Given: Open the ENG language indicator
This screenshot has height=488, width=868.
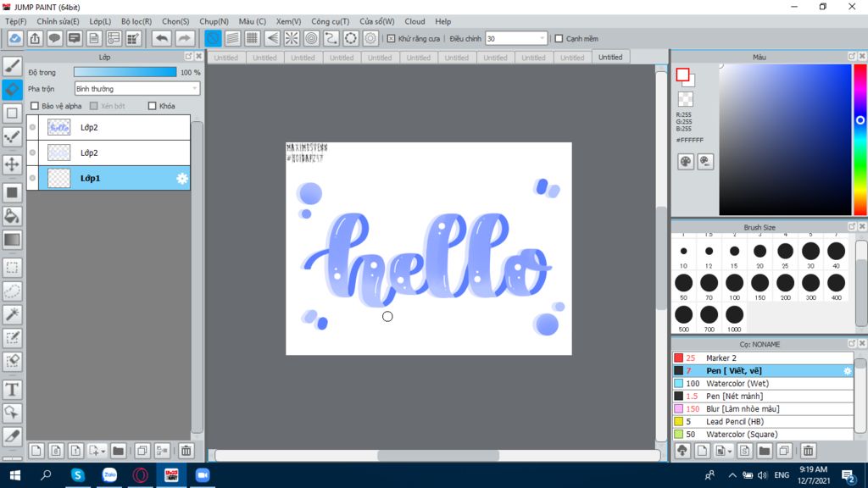Looking at the screenshot, I should pos(782,474).
